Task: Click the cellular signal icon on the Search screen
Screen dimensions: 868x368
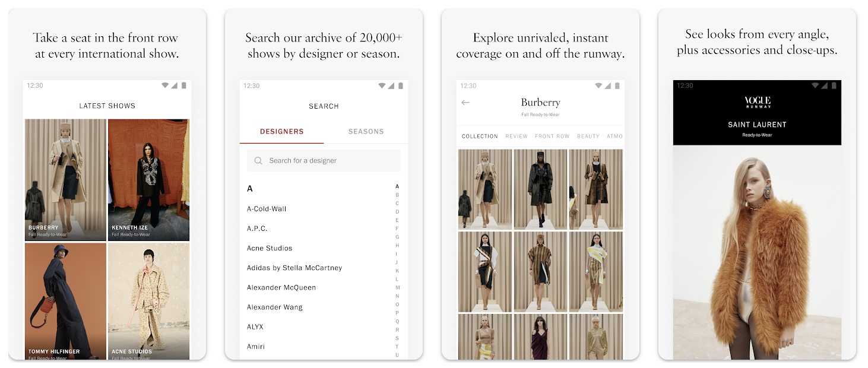Action: [391, 85]
